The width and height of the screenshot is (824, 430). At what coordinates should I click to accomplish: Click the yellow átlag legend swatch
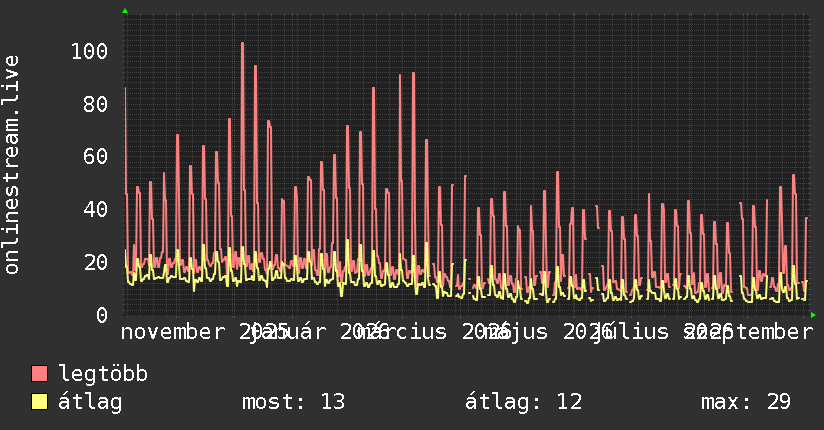coord(39,402)
